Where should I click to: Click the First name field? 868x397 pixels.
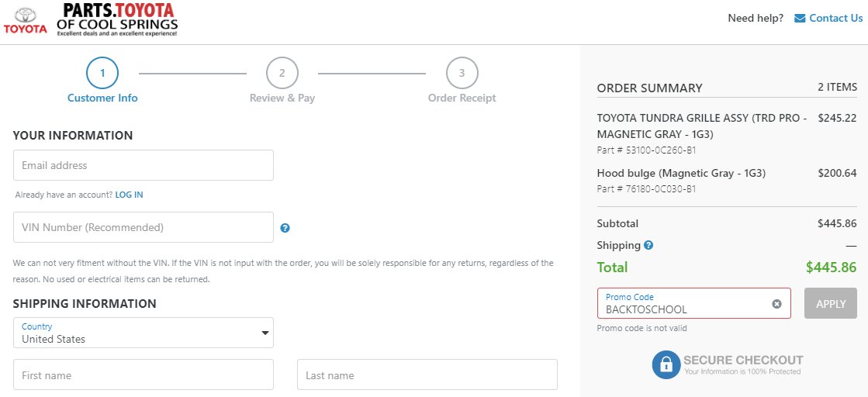click(144, 375)
